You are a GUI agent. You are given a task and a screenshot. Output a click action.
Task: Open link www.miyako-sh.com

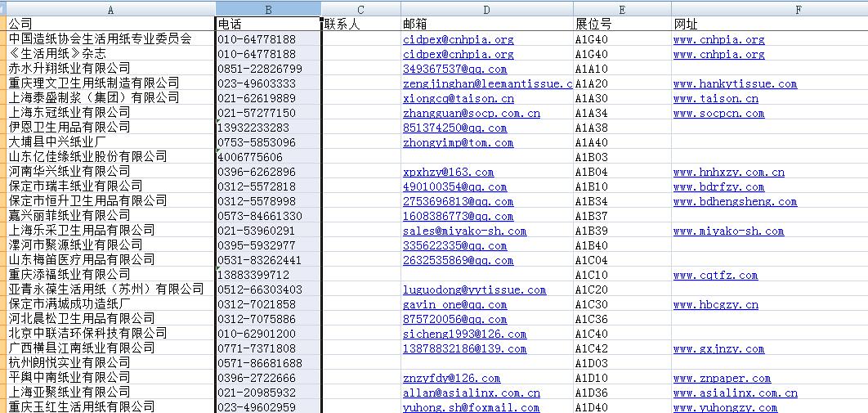click(x=728, y=231)
